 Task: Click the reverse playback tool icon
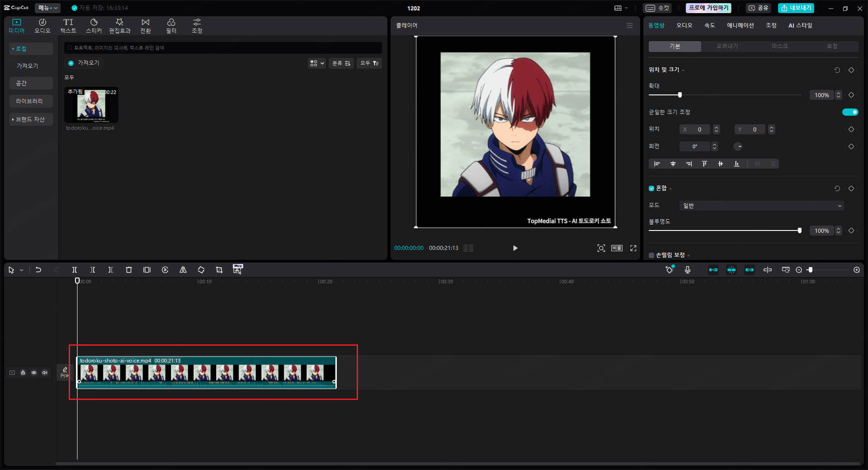pyautogui.click(x=165, y=270)
